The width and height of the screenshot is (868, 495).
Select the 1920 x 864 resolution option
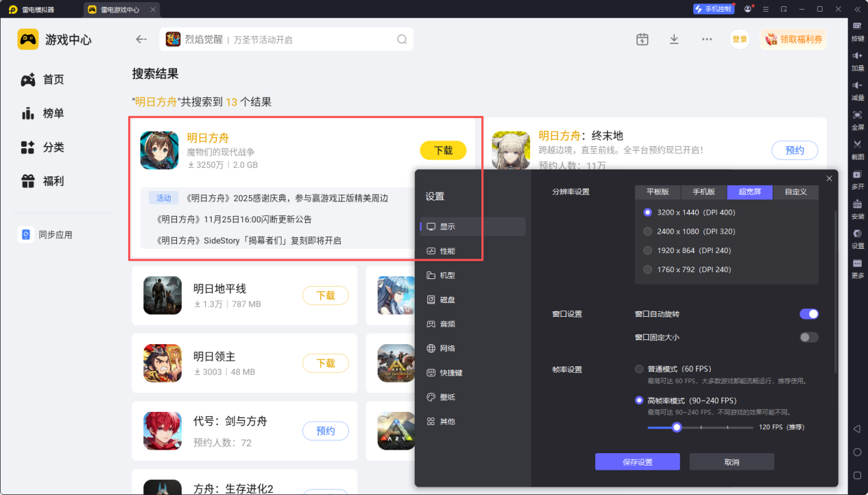click(x=647, y=250)
